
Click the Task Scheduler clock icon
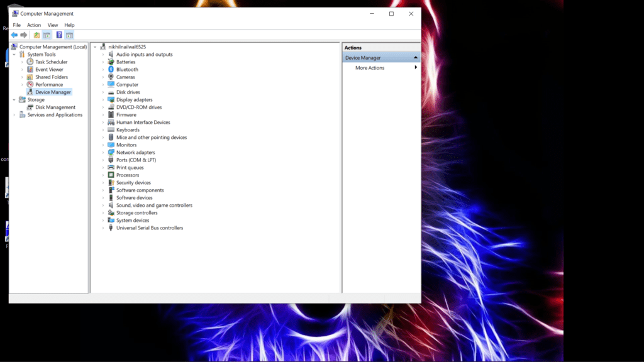[30, 62]
